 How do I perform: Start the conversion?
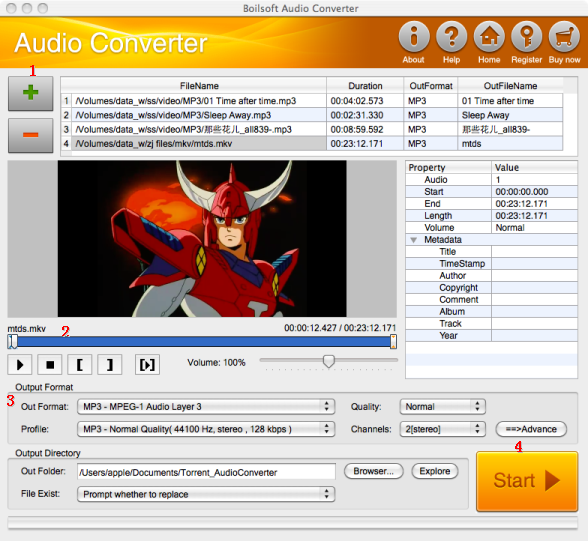tap(527, 481)
